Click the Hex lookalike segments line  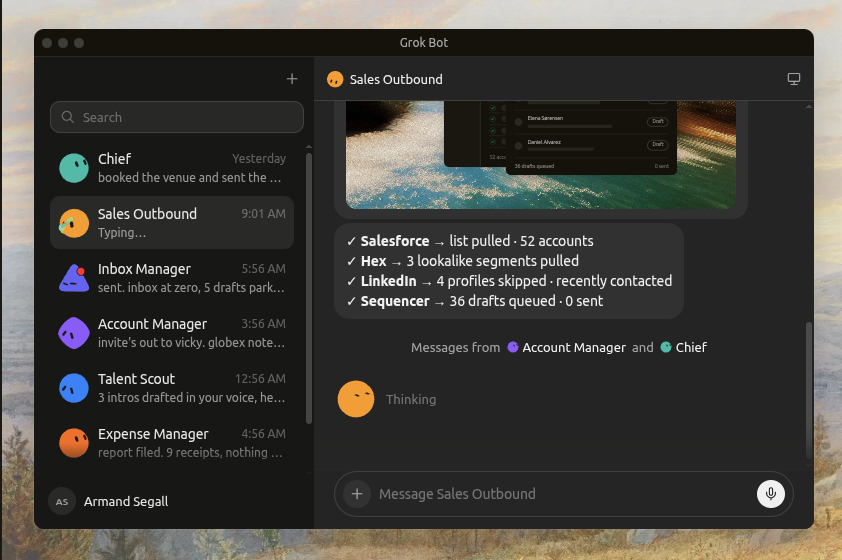tap(463, 261)
